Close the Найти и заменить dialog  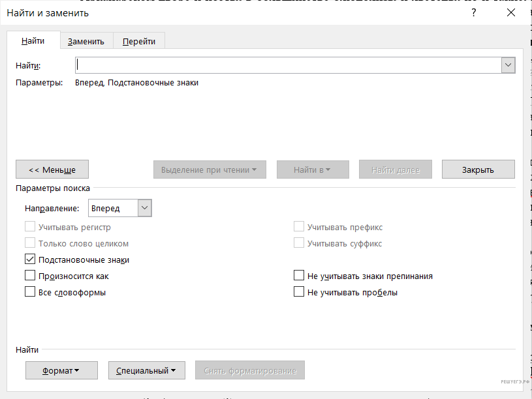click(x=510, y=13)
